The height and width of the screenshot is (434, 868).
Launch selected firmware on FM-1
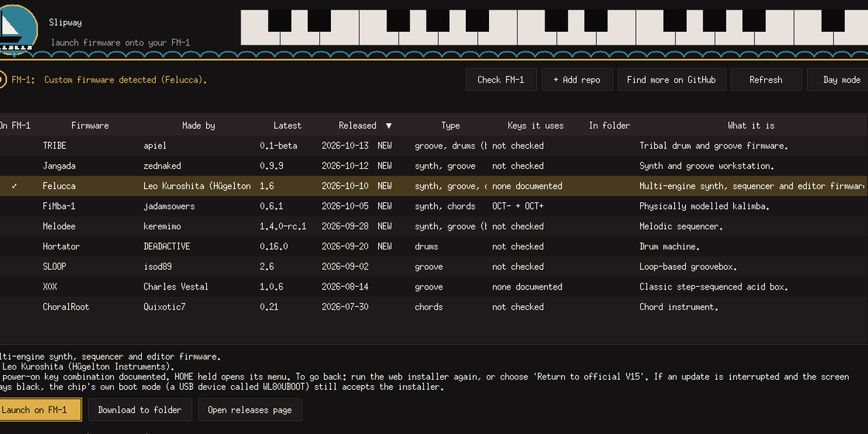[40, 410]
